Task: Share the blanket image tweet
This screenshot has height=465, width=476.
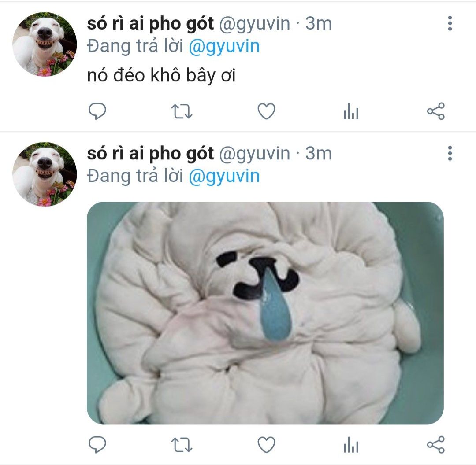Action: point(435,444)
